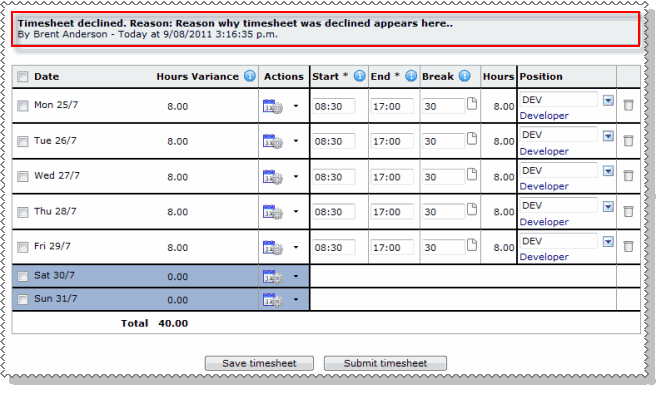Delete the Fri 29/7 entry with trash icon
The image size is (665, 394).
click(628, 246)
